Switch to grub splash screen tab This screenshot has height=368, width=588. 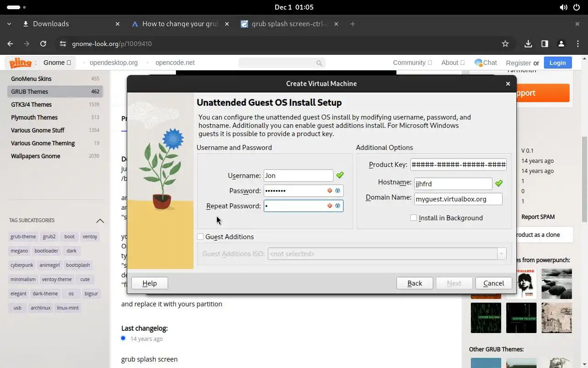tap(289, 24)
